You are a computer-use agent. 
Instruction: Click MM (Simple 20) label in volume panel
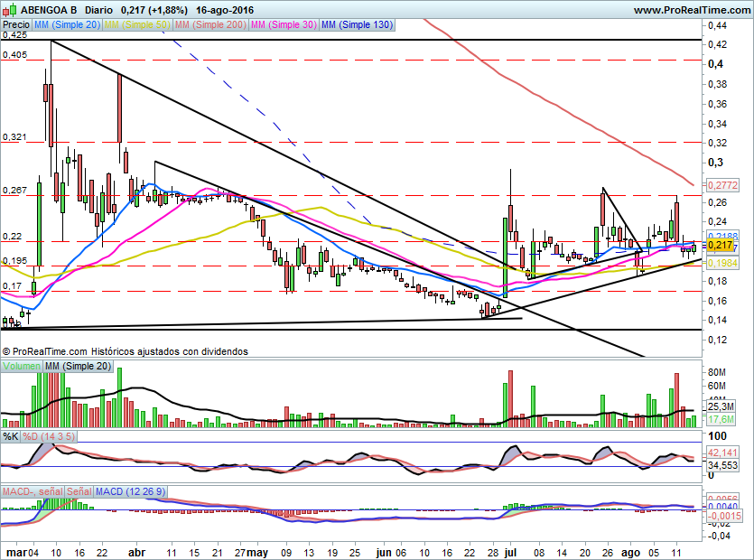click(x=78, y=366)
